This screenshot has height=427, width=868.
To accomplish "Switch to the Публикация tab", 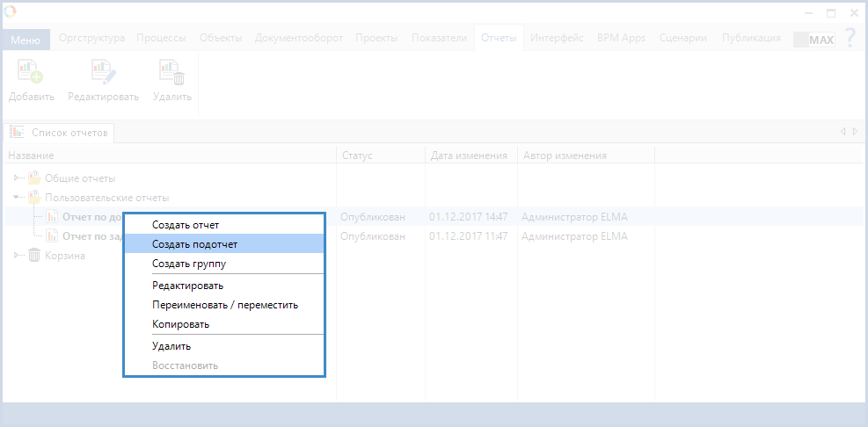I will pos(751,38).
